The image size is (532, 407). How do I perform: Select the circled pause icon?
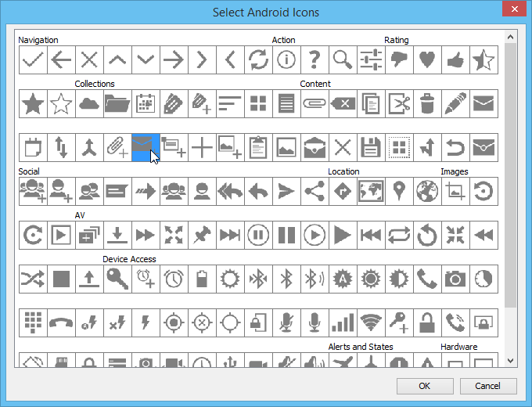tap(258, 235)
